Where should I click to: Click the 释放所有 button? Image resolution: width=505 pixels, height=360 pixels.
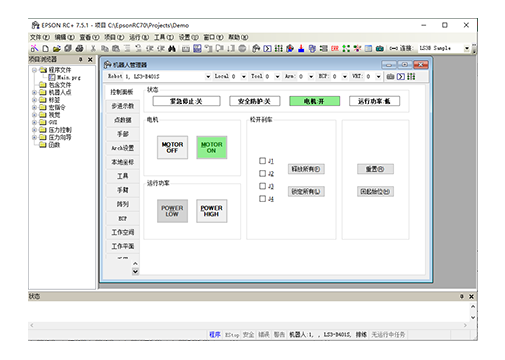pyautogui.click(x=306, y=169)
